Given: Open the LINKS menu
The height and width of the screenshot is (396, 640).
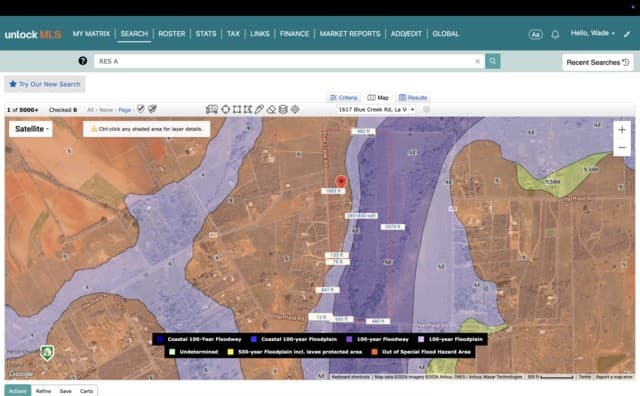Looking at the screenshot, I should tap(260, 34).
